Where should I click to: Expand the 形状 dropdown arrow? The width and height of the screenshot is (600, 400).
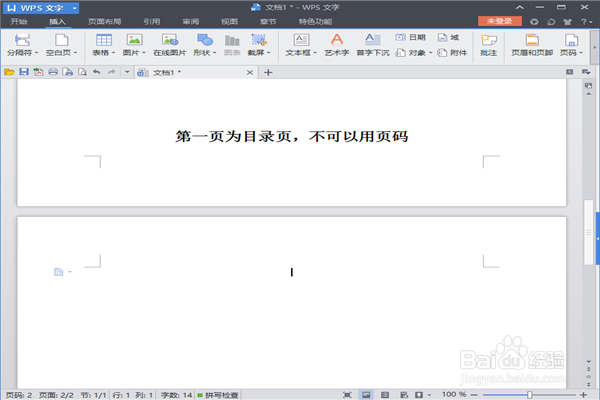click(x=214, y=52)
